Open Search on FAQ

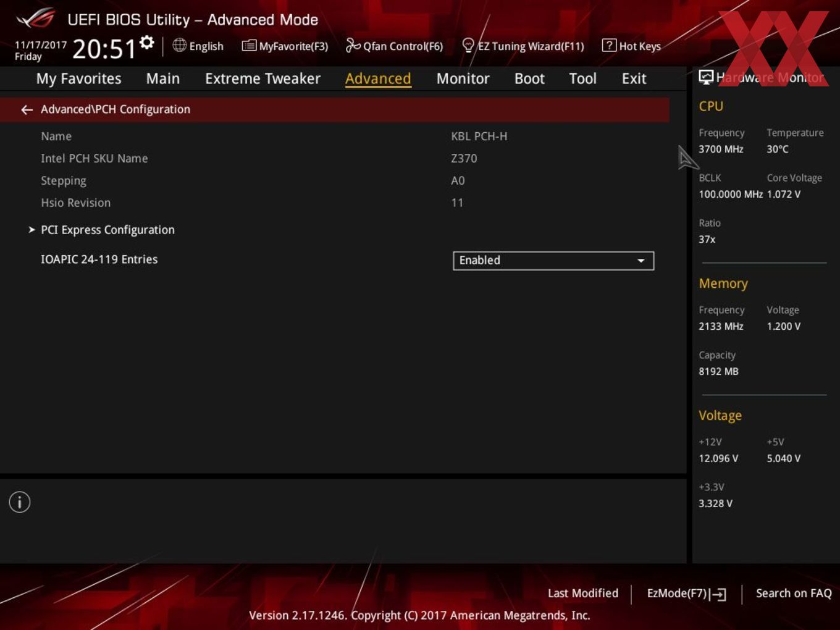(794, 593)
